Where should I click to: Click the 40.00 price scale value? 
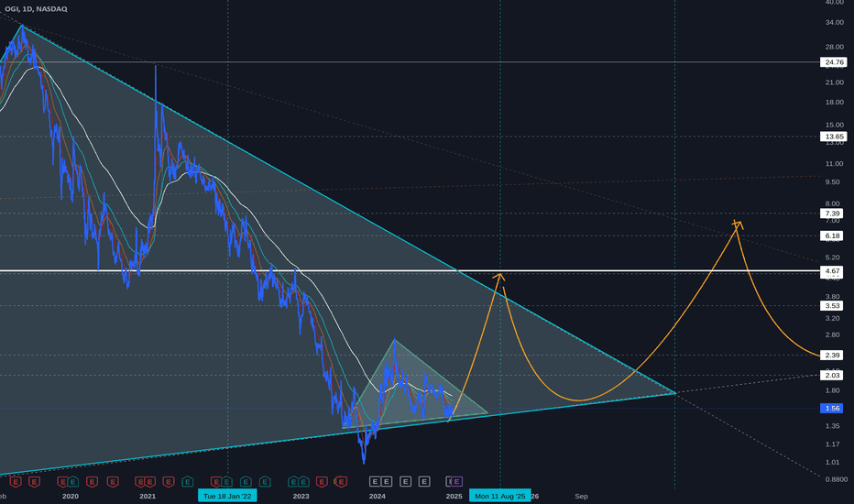coord(834,2)
